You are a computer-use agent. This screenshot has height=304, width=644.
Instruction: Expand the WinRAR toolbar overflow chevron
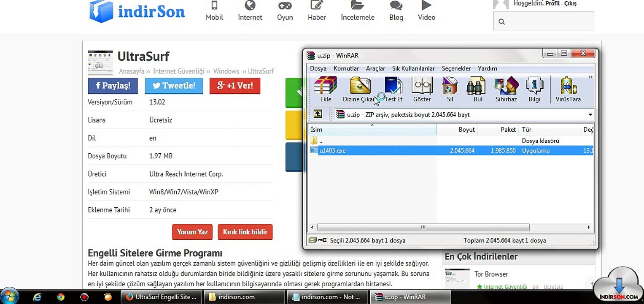coord(590,77)
